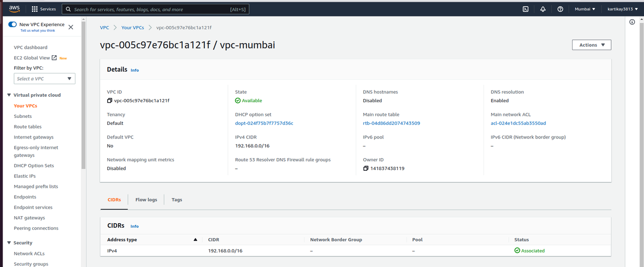Switch to the Tags tab
Screen dimensions: 644x267
pyautogui.click(x=177, y=199)
